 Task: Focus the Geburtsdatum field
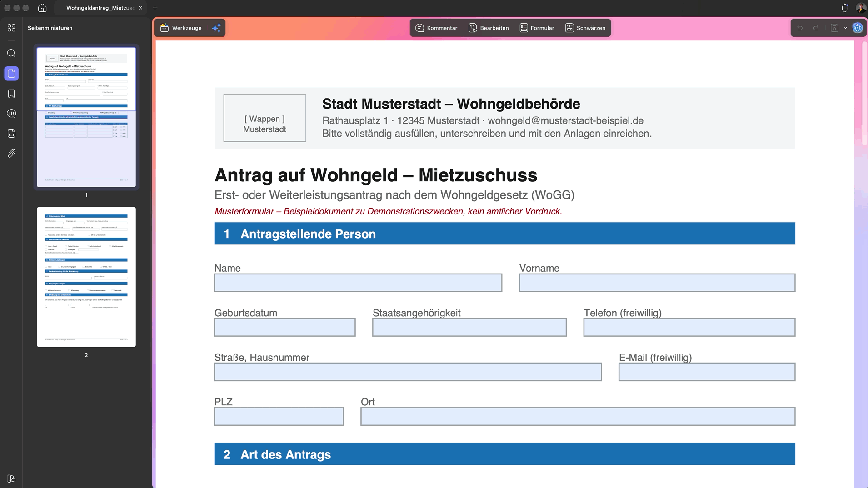click(x=285, y=327)
